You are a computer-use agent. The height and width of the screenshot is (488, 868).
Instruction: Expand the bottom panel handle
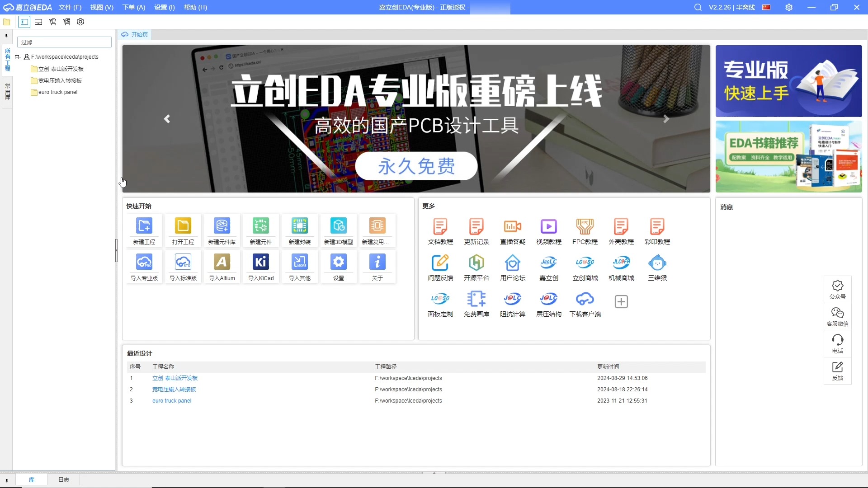tap(434, 473)
